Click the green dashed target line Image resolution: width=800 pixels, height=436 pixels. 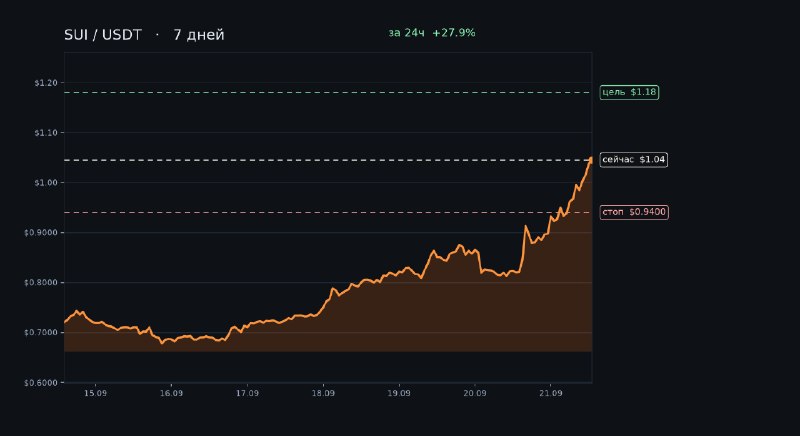tap(328, 92)
